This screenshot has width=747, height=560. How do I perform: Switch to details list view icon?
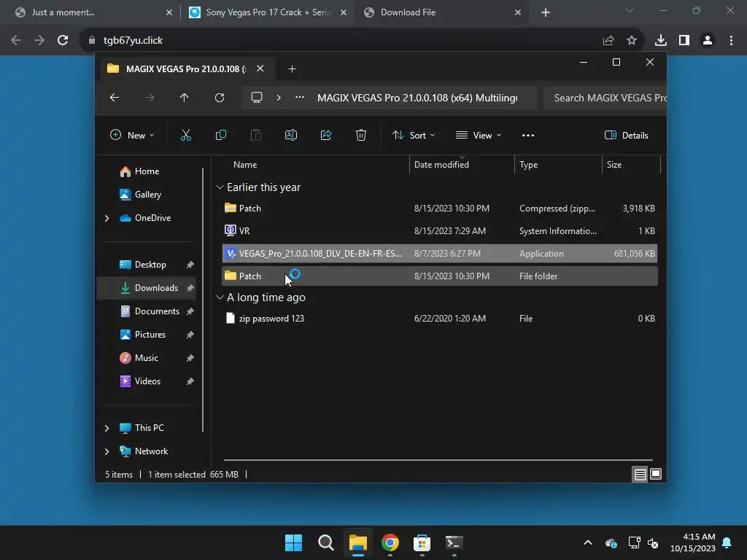click(640, 474)
